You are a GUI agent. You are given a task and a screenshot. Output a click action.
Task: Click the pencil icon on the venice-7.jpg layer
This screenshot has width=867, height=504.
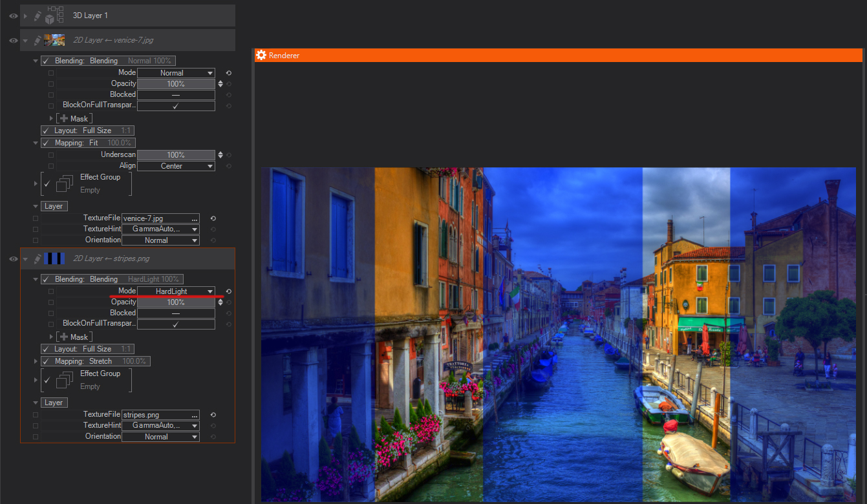tap(37, 40)
